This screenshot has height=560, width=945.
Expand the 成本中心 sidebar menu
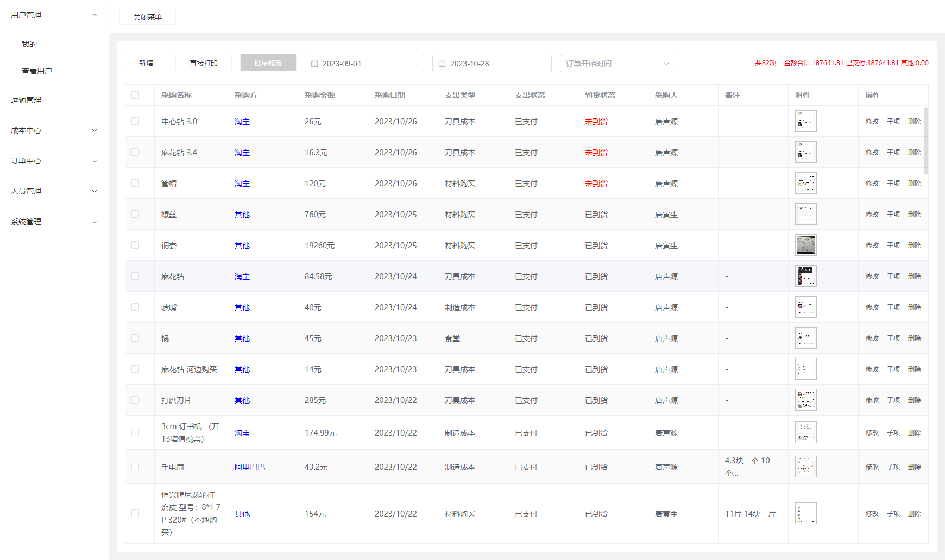click(54, 130)
